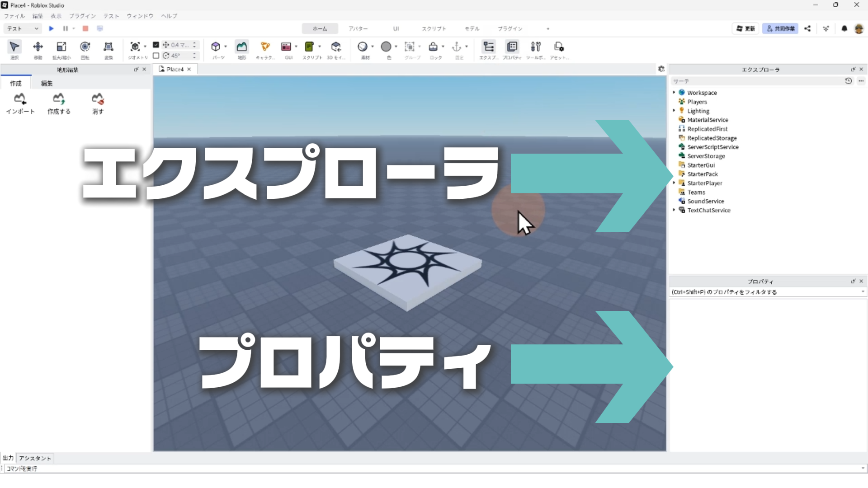This screenshot has height=488, width=868.
Task: Select the Rotate tool icon
Action: click(85, 47)
